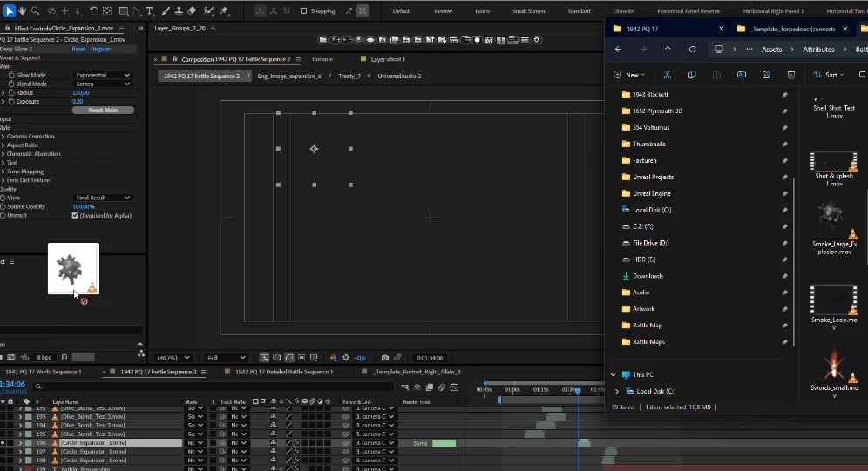
Task: Toggle stopwatch for Exposure property
Action: (11, 102)
